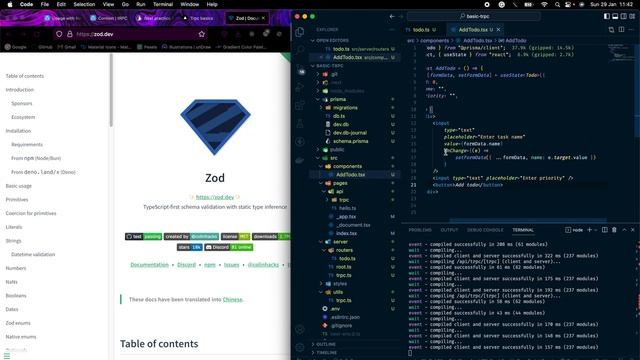Open the Terminal menu in macOS menu bar
The width and height of the screenshot is (640, 360).
click(163, 4)
